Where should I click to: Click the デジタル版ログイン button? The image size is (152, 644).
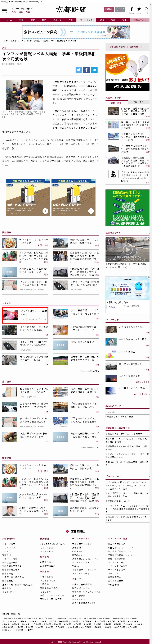[120, 9]
